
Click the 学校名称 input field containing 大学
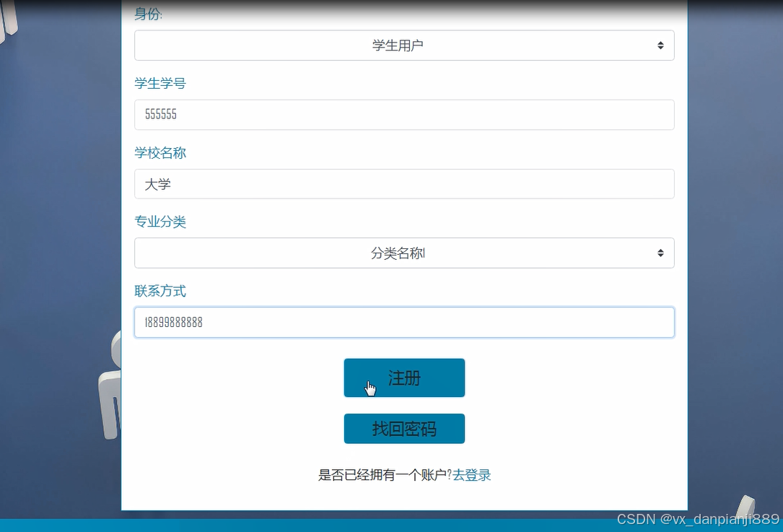pyautogui.click(x=404, y=184)
